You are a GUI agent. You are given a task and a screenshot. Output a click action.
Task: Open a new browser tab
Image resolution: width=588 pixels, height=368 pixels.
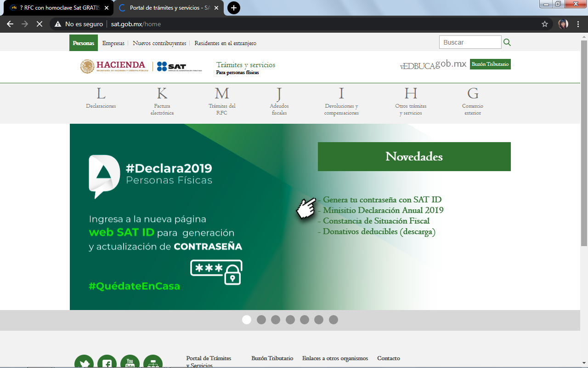tap(234, 8)
